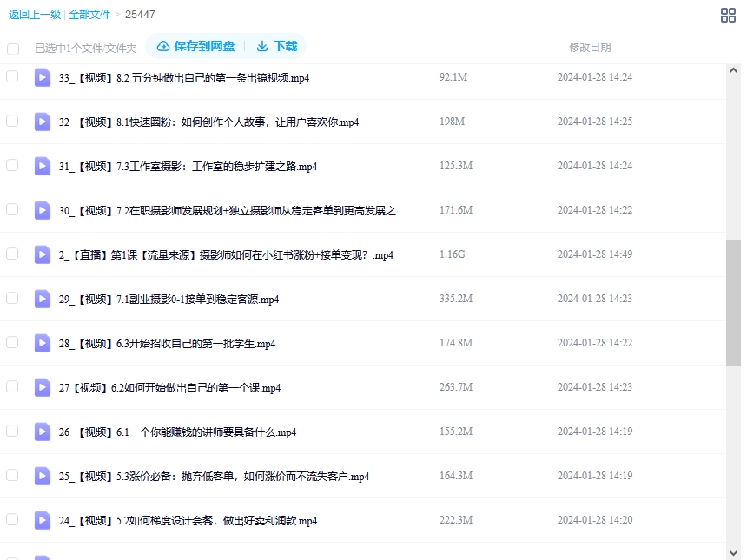The image size is (747, 560).
Task: Click video icon of 27 6.2 file
Action: (43, 387)
